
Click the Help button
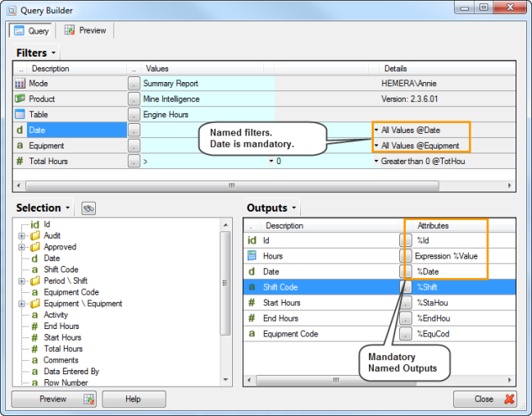134,399
